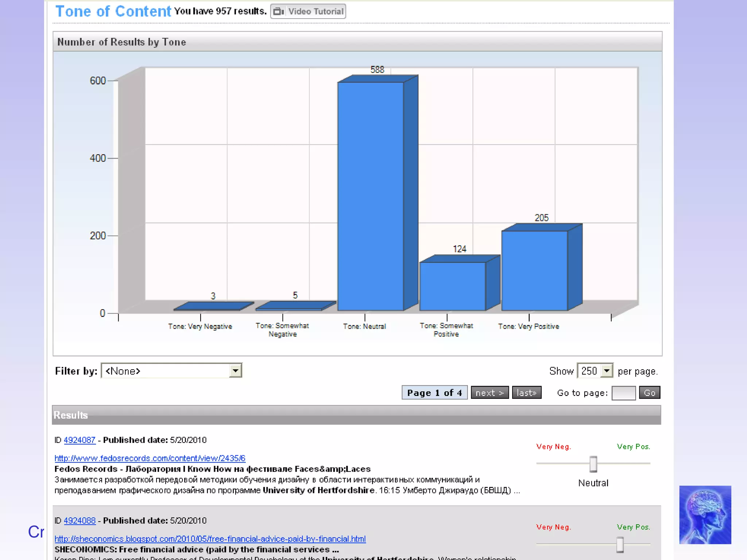Image resolution: width=747 pixels, height=560 pixels.
Task: Click the Neutral tone bar in chart
Action: 371,197
